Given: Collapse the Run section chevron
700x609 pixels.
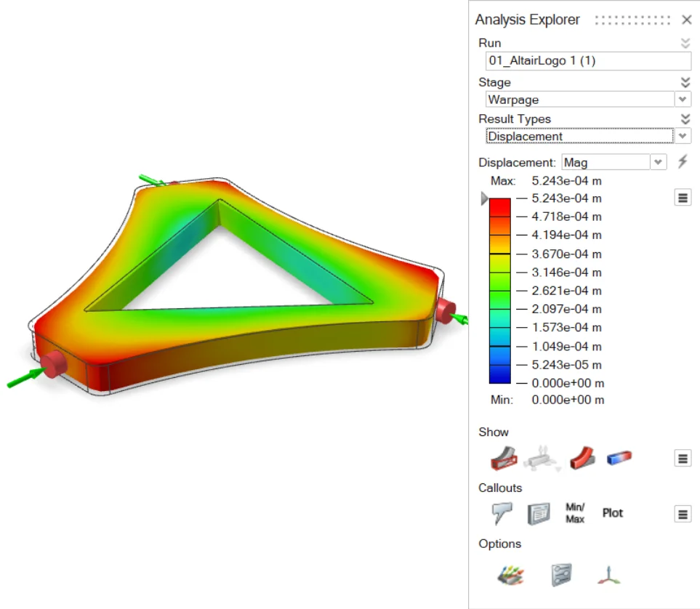Looking at the screenshot, I should pyautogui.click(x=685, y=43).
